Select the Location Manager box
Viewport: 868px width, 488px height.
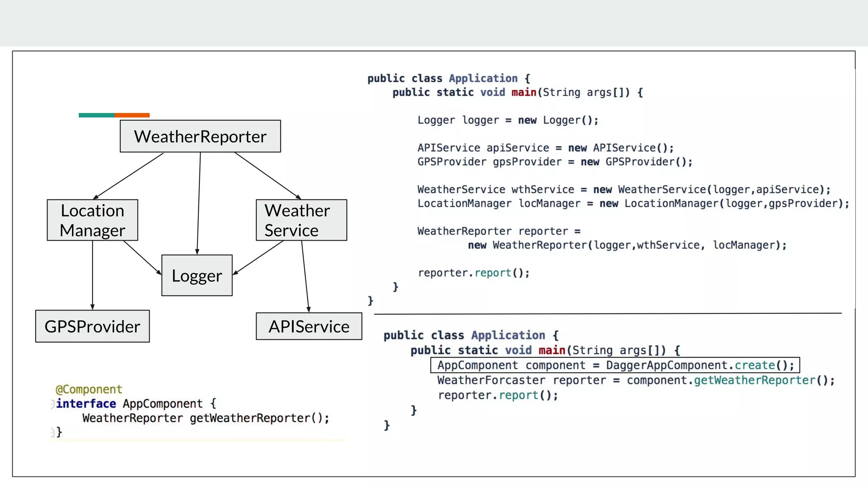pos(92,220)
